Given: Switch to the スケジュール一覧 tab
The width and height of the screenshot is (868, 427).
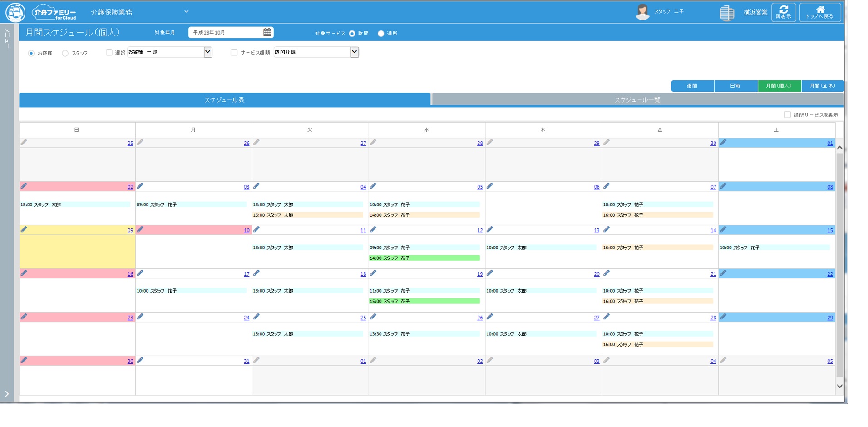Looking at the screenshot, I should [x=638, y=99].
